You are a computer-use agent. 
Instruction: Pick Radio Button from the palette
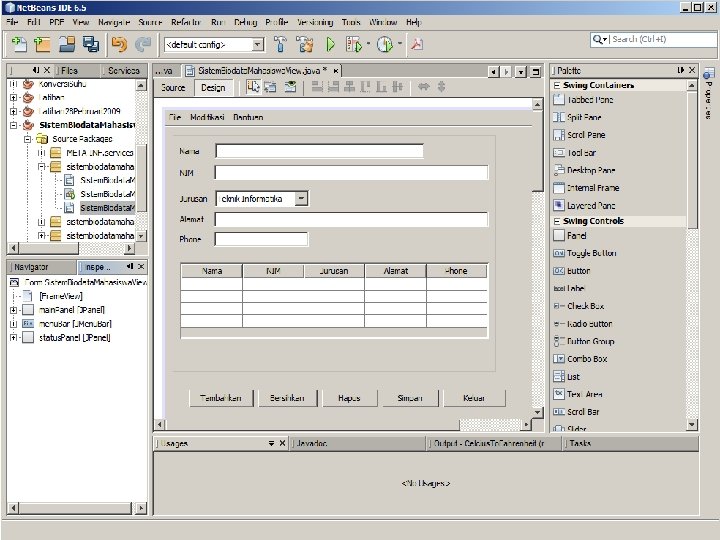click(588, 324)
